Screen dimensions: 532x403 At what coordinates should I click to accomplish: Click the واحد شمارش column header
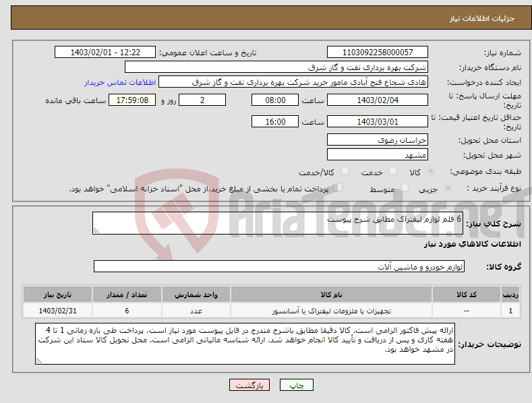[x=196, y=294]
